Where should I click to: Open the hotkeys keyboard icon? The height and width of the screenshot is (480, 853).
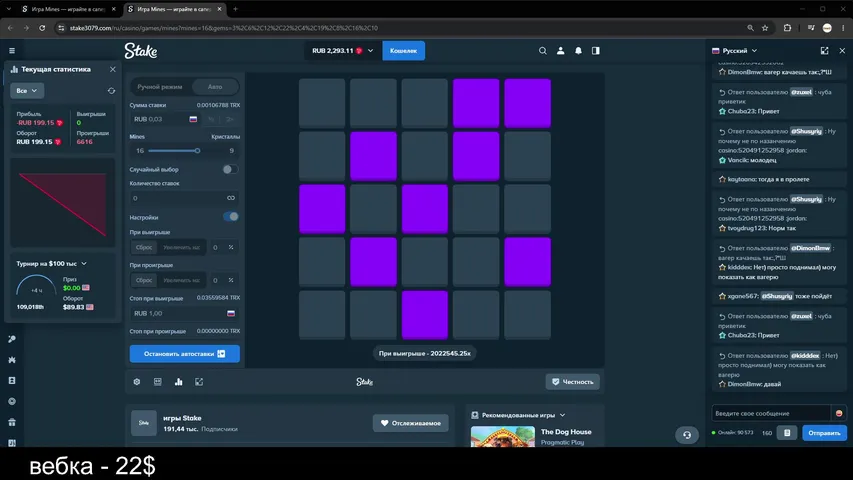[x=158, y=382]
